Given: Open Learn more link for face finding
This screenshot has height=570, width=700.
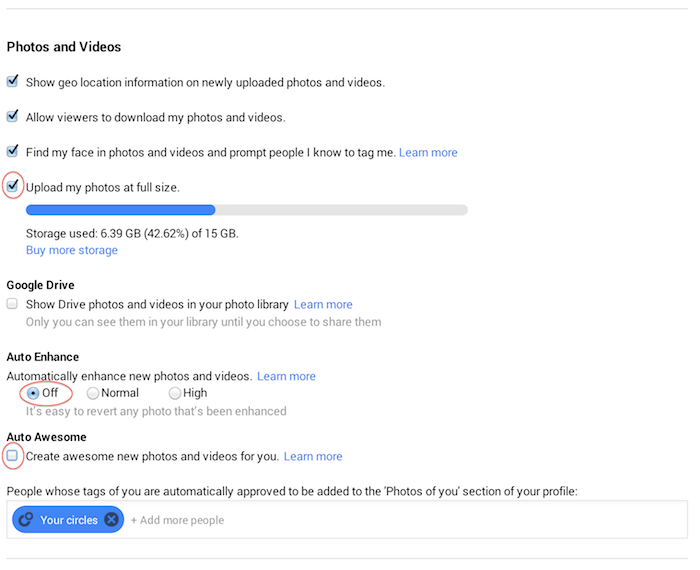Looking at the screenshot, I should 428,153.
